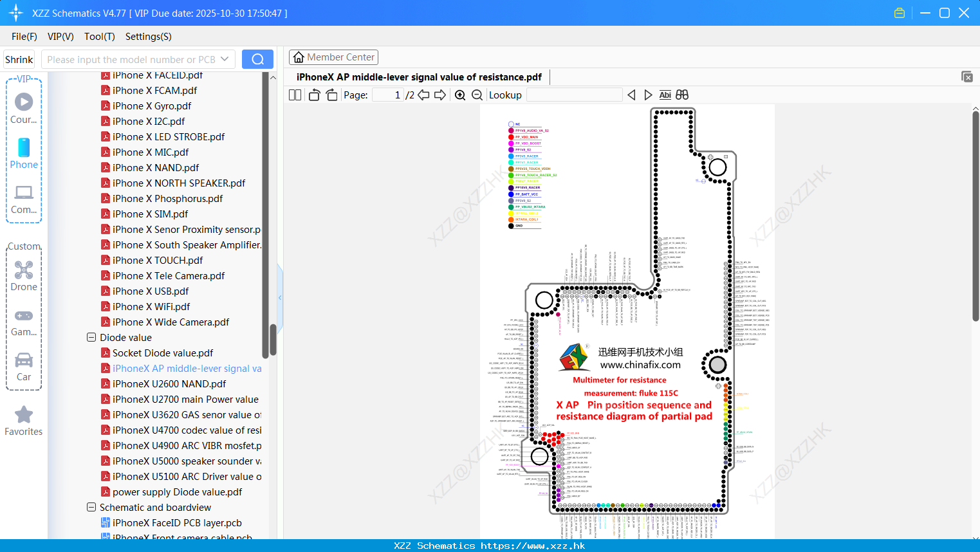
Task: Open iPhone X MIC.pdf
Action: click(x=151, y=152)
